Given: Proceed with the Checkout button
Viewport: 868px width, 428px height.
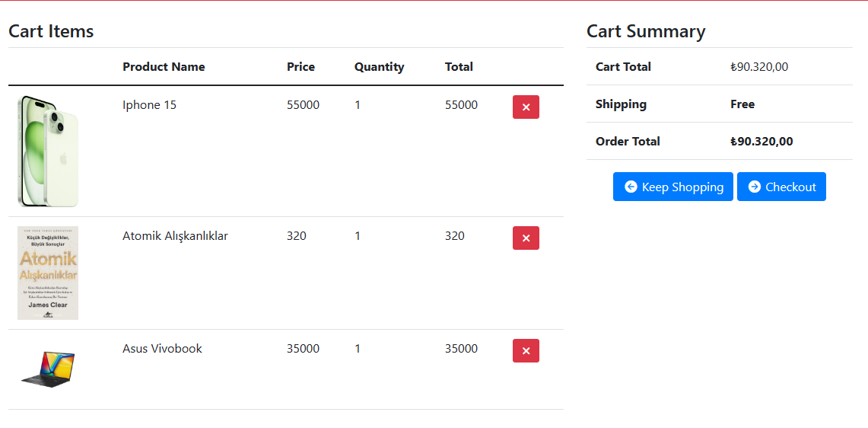Looking at the screenshot, I should tap(781, 187).
